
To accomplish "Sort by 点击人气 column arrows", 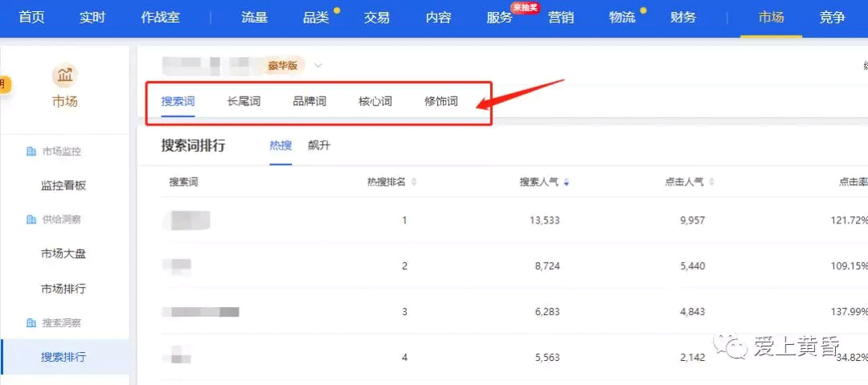I will (x=711, y=182).
